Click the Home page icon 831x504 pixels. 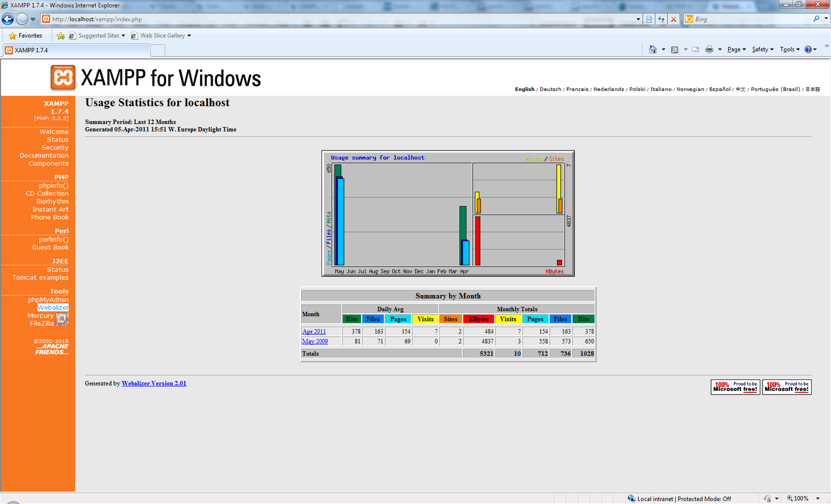[x=653, y=50]
